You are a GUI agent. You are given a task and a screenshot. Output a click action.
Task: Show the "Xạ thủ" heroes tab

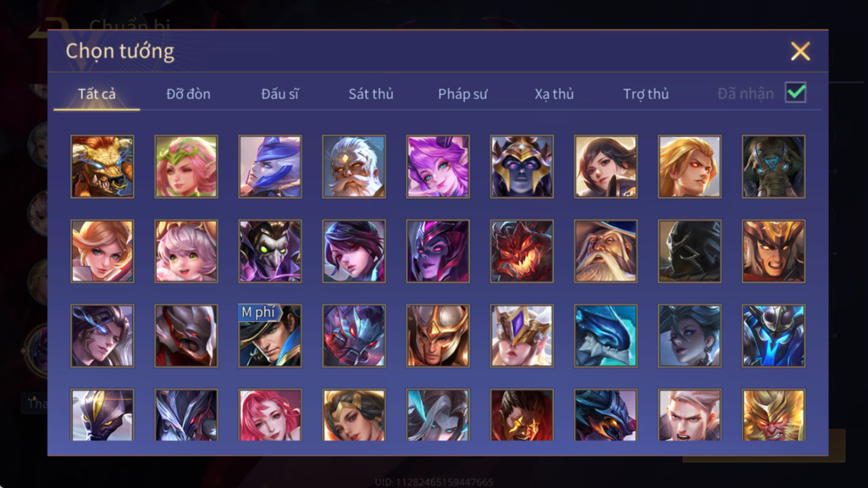pyautogui.click(x=554, y=94)
